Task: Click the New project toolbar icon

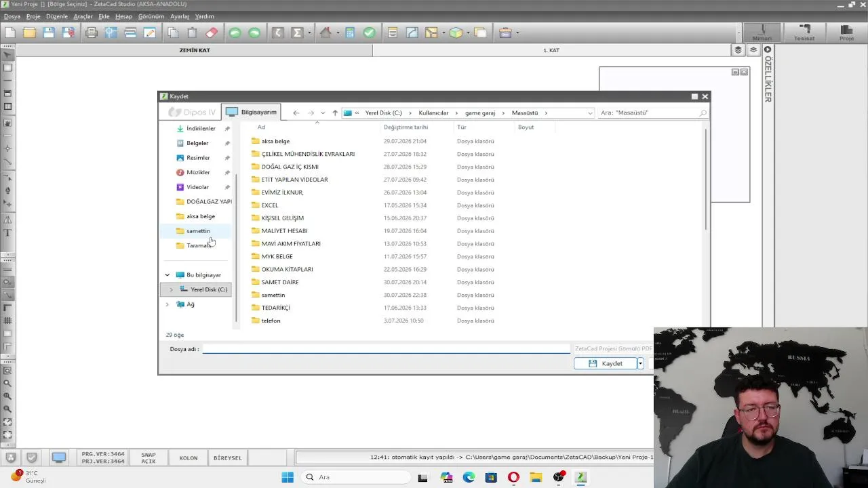Action: tap(10, 33)
